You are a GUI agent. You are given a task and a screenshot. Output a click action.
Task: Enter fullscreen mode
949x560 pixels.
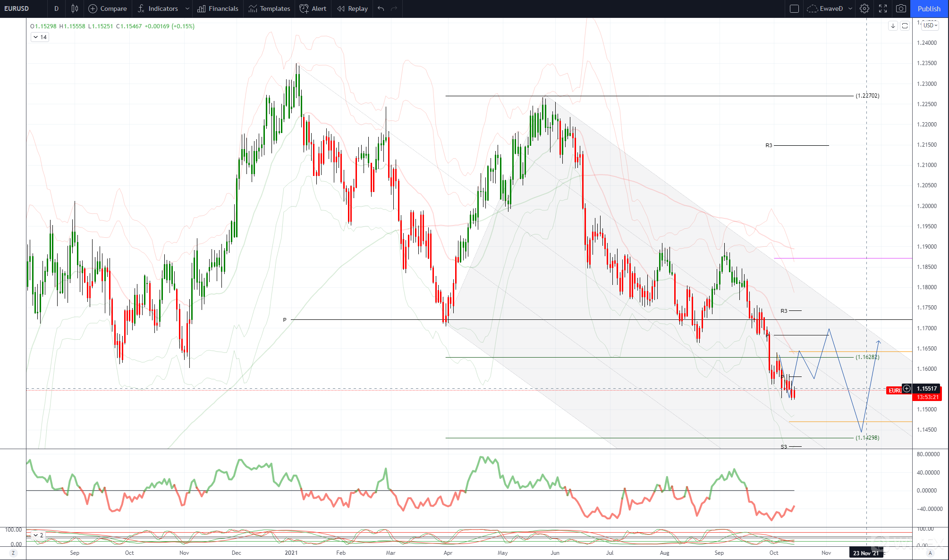(x=882, y=8)
